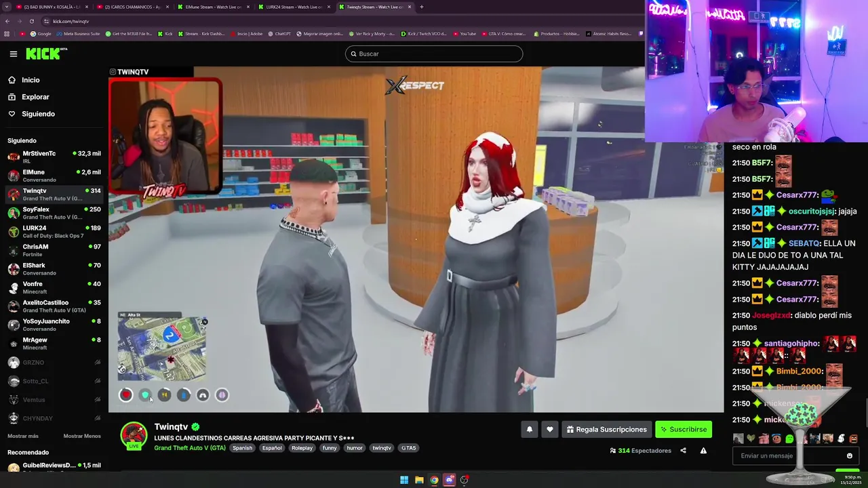Click the Roleplay tag
The width and height of the screenshot is (868, 488).
[x=302, y=448]
